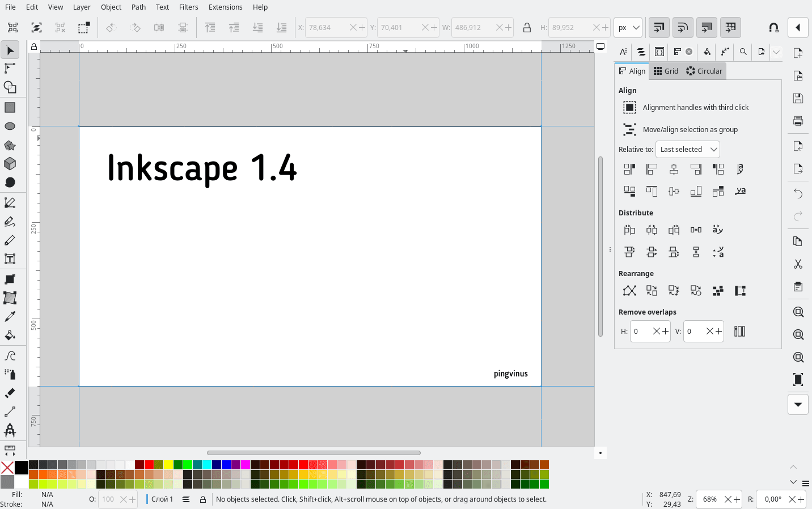Click Align left edges icon

pos(652,169)
